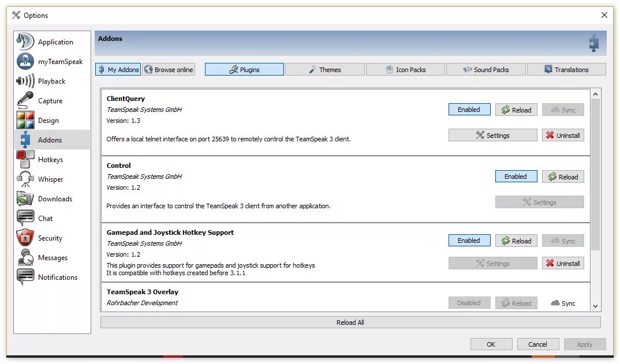
Task: Open the Downloads folder icon
Action: 25,198
